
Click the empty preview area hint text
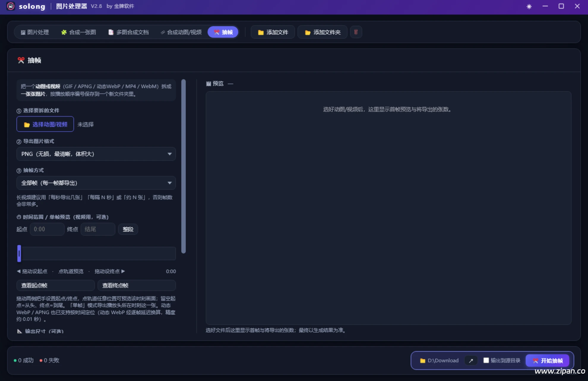388,109
